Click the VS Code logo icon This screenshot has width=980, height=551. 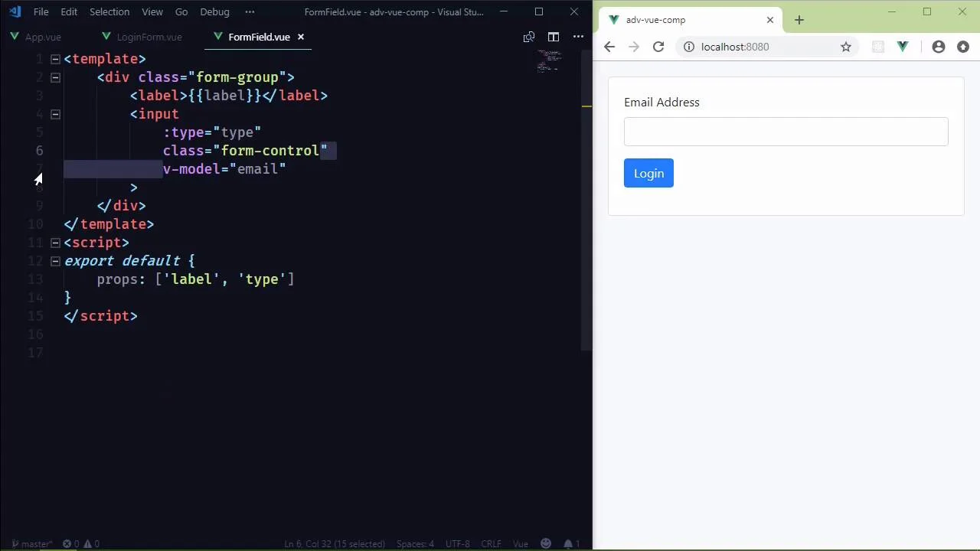(x=15, y=11)
